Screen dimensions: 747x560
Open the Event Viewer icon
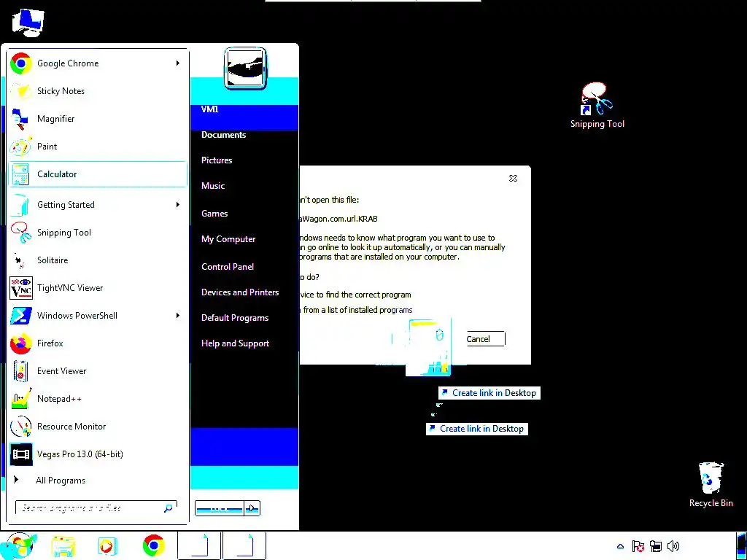pyautogui.click(x=21, y=371)
